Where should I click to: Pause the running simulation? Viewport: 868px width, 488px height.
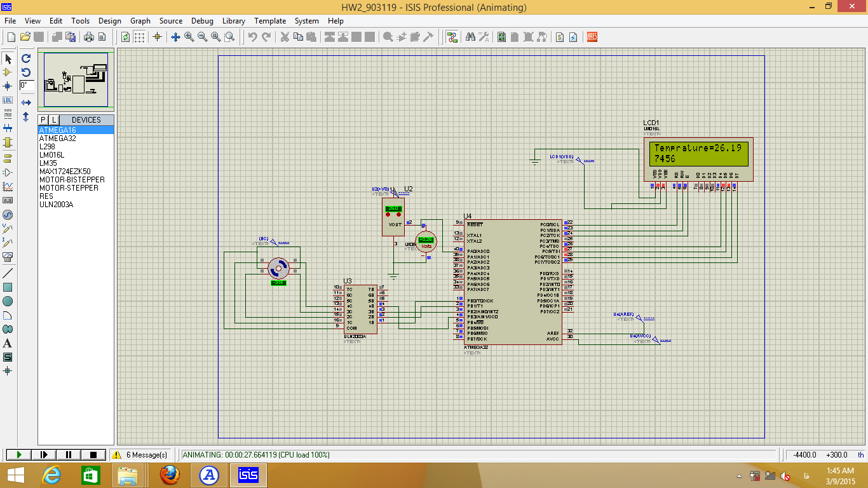coord(69,455)
